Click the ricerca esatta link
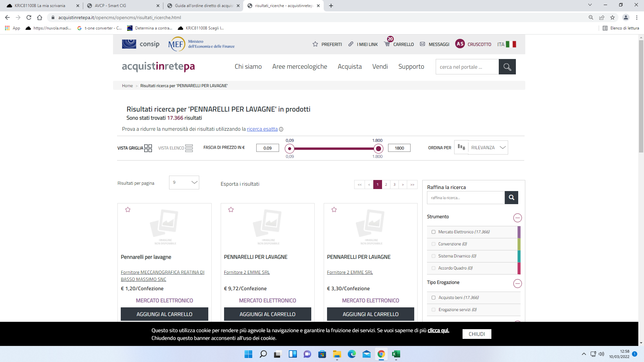Image resolution: width=644 pixels, height=362 pixels. point(262,129)
